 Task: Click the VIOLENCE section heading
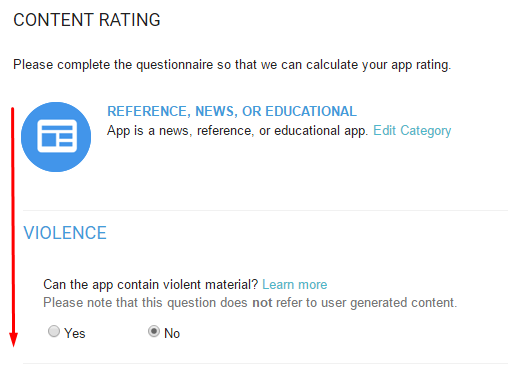point(65,233)
